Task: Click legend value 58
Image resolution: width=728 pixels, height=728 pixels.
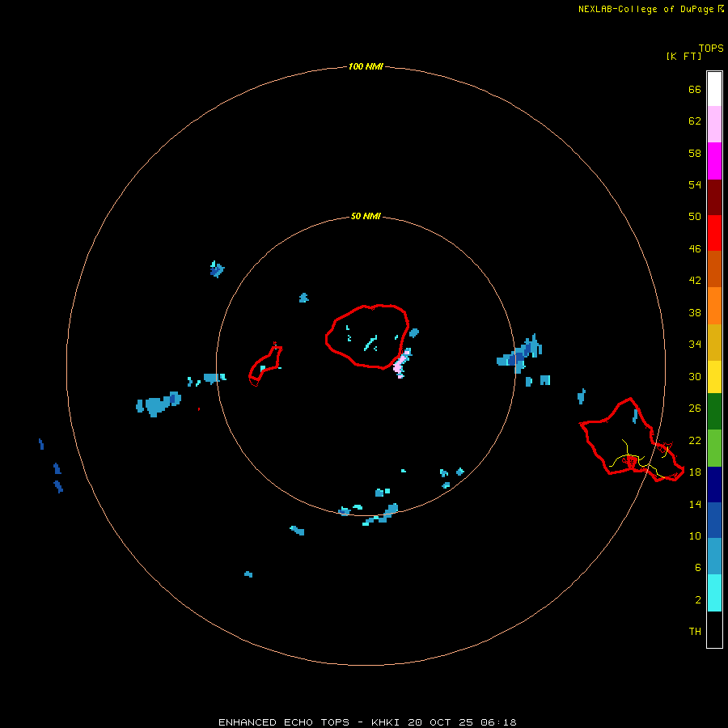Action: click(695, 153)
